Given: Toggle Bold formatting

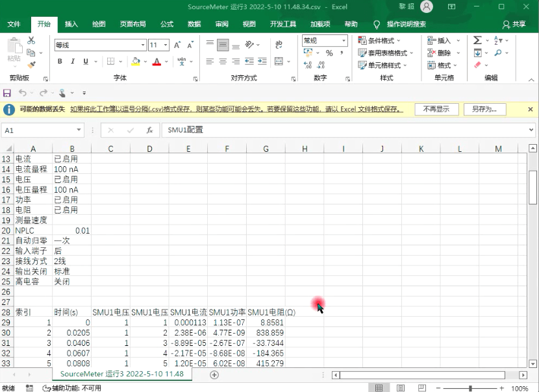Looking at the screenshot, I should [60, 62].
